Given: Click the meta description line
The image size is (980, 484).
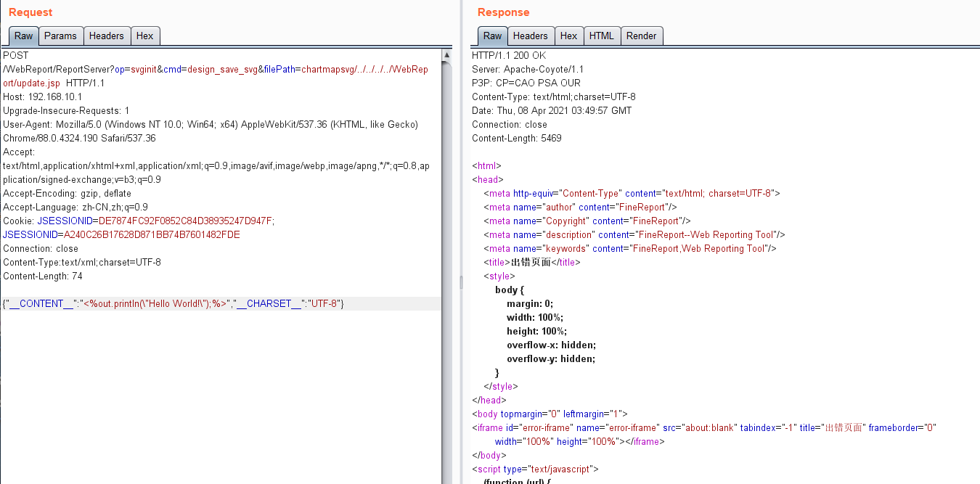Looking at the screenshot, I should (x=634, y=234).
